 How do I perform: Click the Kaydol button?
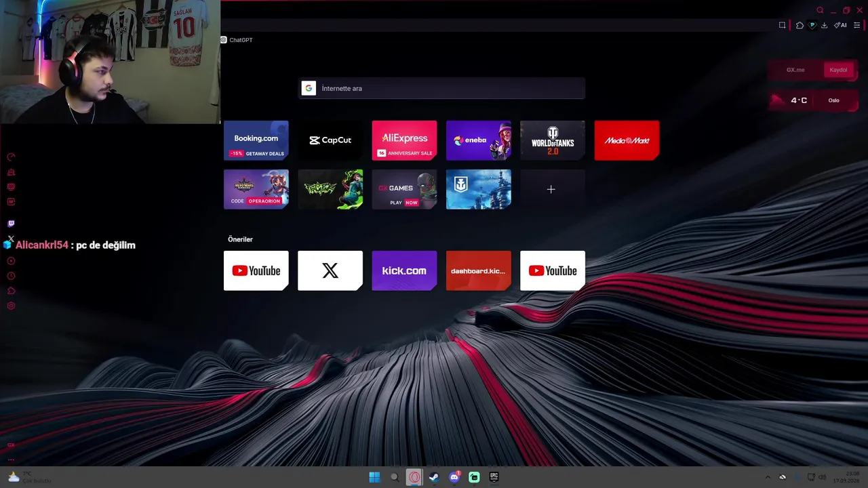(838, 70)
